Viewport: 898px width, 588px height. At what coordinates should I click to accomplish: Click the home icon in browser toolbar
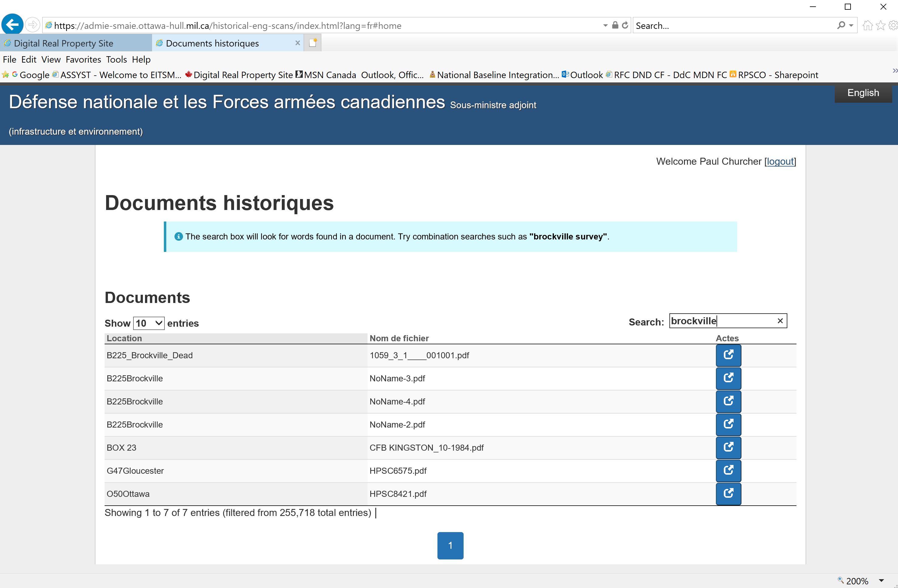click(x=867, y=26)
